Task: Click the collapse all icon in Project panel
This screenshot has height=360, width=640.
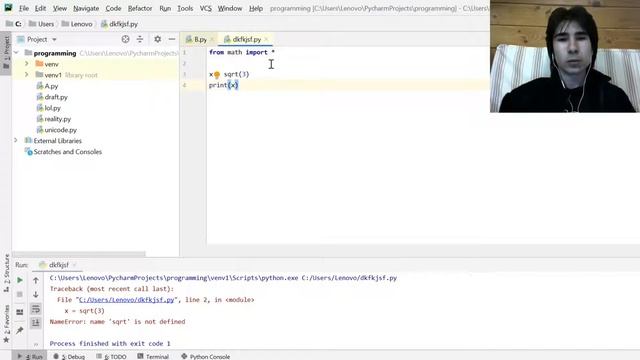Action: coord(140,39)
